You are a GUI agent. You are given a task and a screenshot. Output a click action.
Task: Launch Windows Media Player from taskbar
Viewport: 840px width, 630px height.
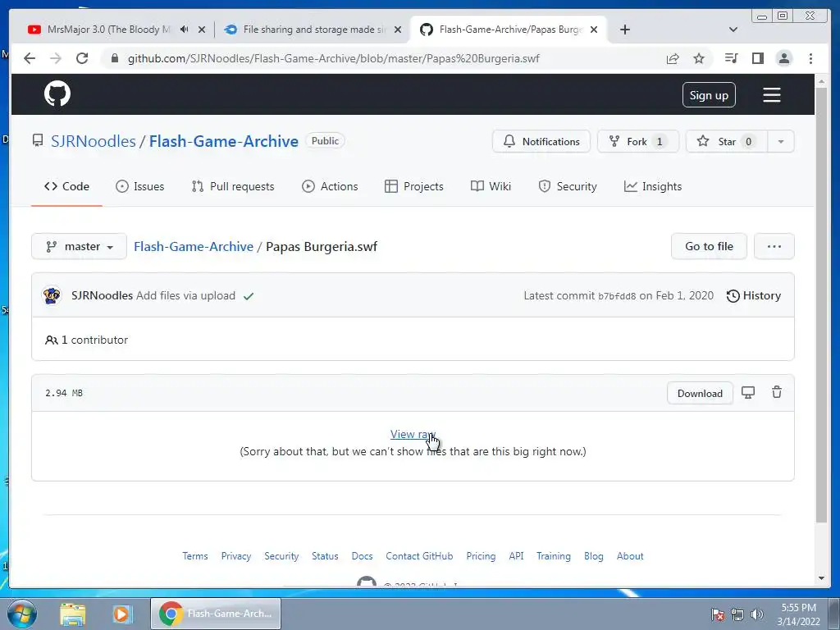coord(122,614)
